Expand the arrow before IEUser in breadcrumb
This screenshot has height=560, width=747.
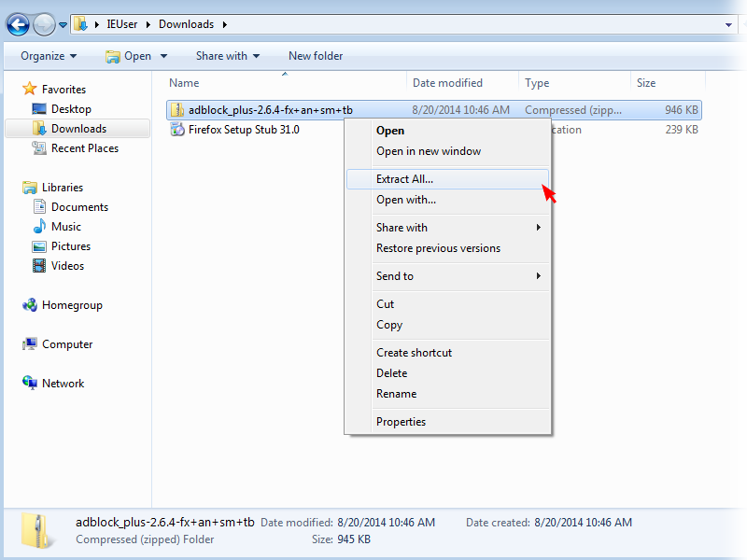[x=97, y=24]
